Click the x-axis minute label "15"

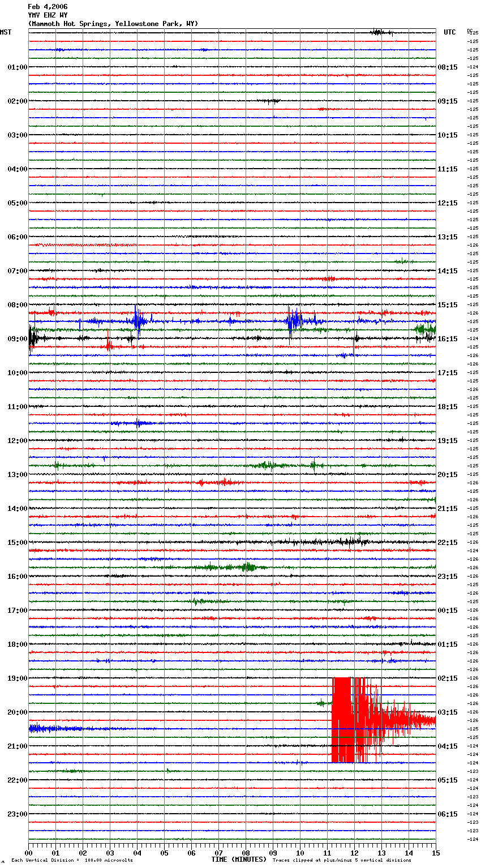pos(436,853)
